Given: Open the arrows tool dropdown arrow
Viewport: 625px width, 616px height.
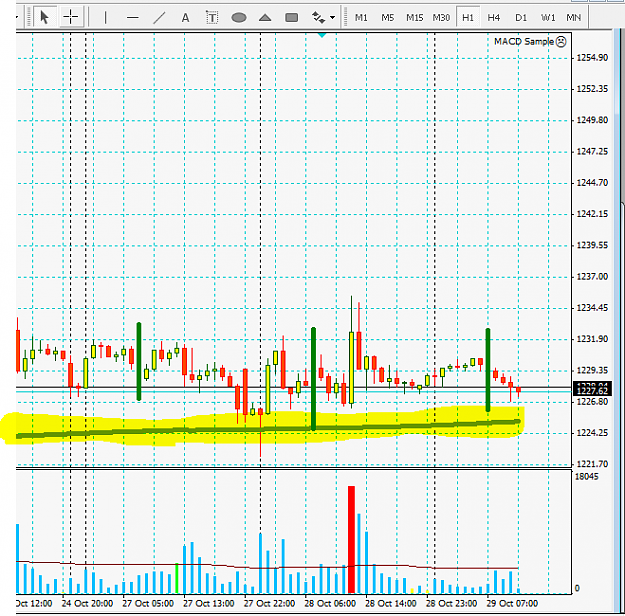Looking at the screenshot, I should click(x=332, y=18).
